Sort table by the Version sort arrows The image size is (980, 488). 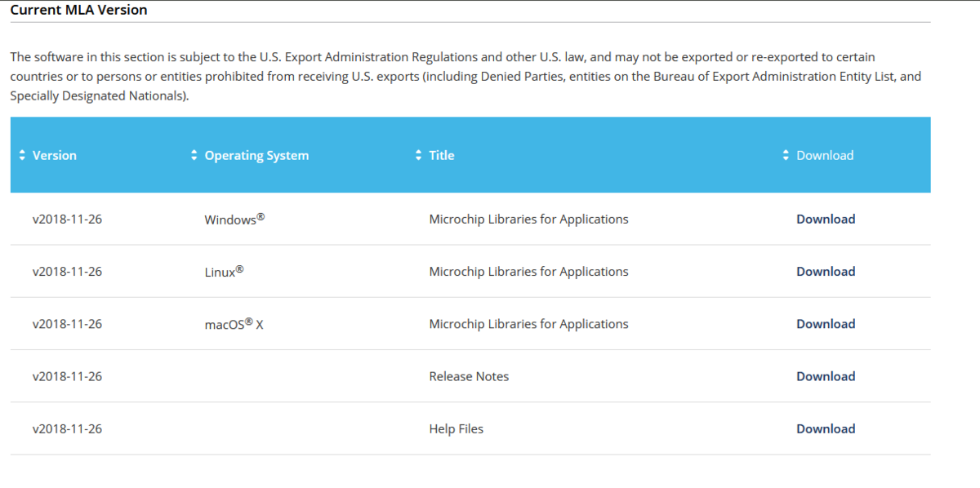[x=22, y=155]
